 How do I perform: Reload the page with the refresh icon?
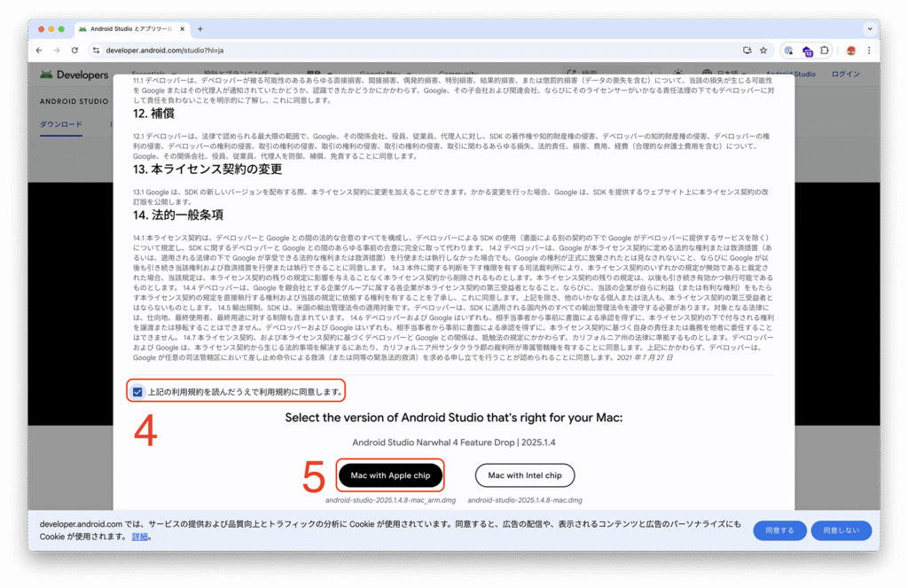[74, 51]
